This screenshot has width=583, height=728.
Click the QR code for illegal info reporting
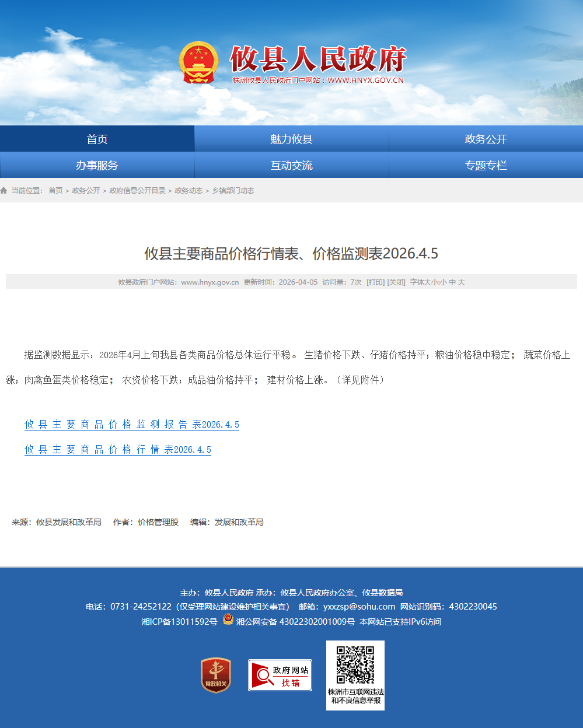[x=355, y=665]
